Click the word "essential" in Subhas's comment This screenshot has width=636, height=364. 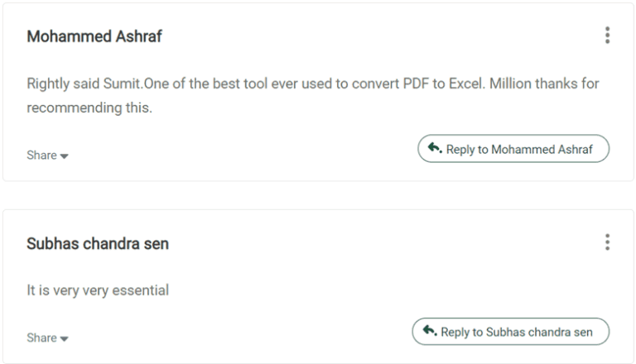pyautogui.click(x=140, y=290)
